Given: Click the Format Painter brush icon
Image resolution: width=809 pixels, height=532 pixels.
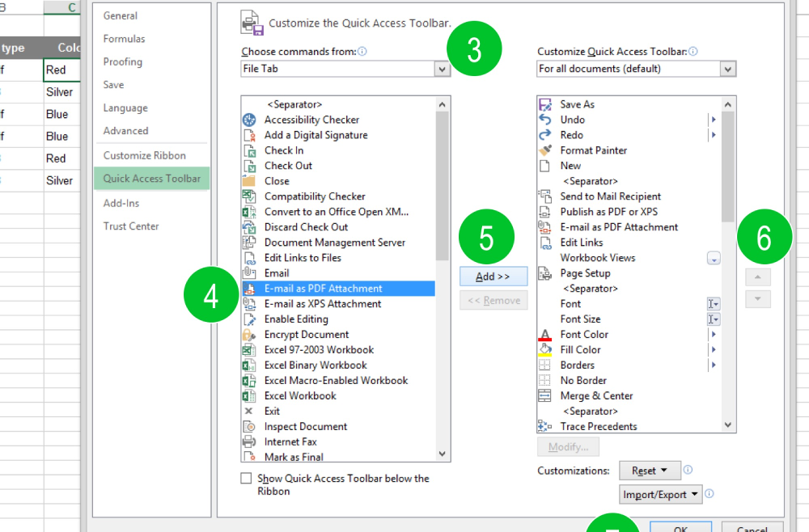Looking at the screenshot, I should point(544,150).
